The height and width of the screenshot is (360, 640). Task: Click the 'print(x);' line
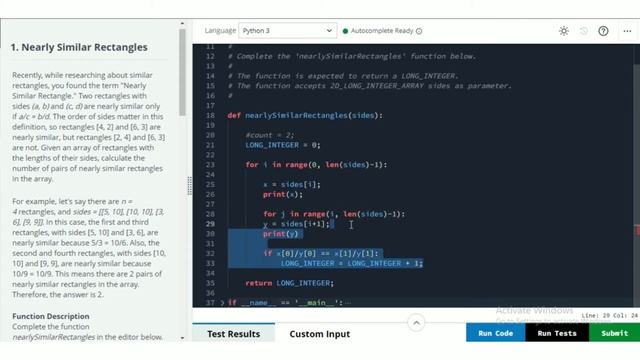(283, 194)
